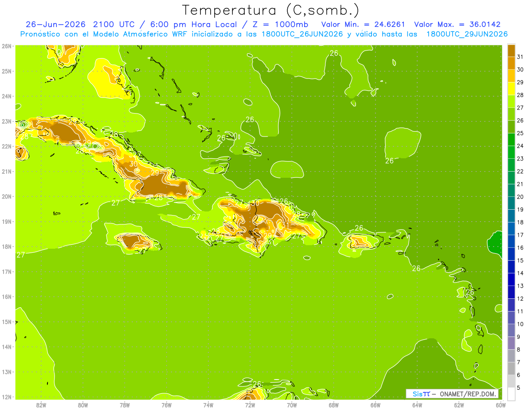Click the 15N latitude axis label

(7, 322)
